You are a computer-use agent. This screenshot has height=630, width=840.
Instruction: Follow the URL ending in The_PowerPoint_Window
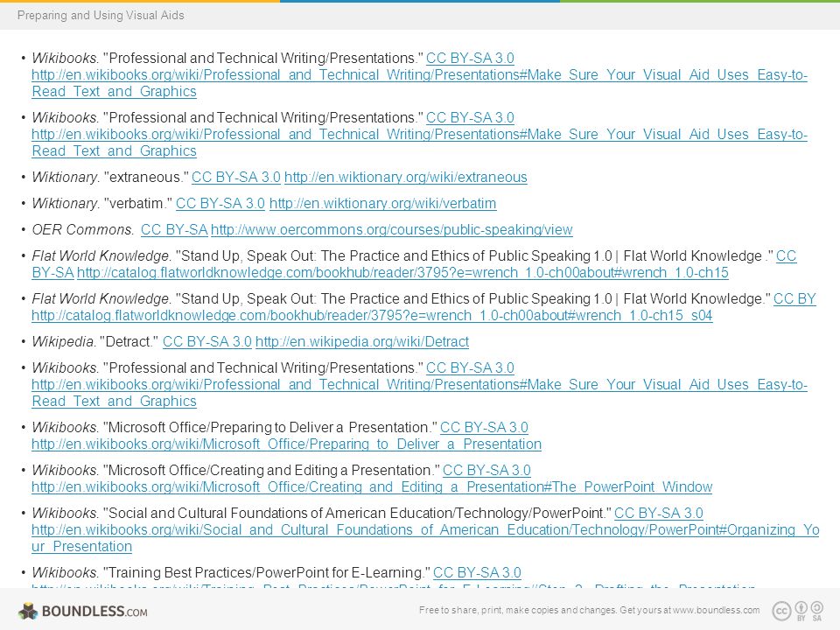click(372, 487)
